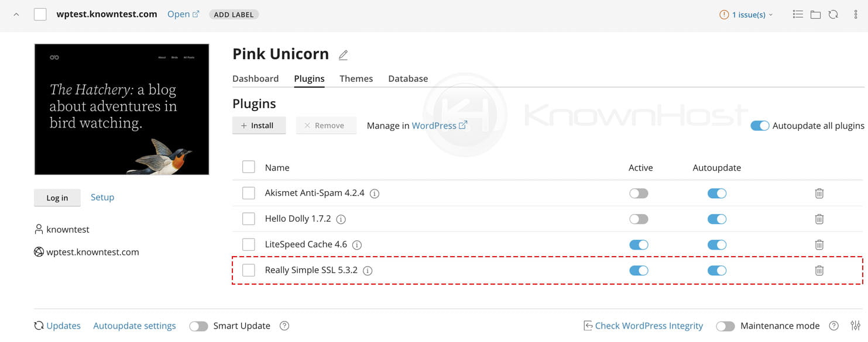The height and width of the screenshot is (342, 868).
Task: Click the refresh sync icon in the top toolbar
Action: pyautogui.click(x=833, y=14)
